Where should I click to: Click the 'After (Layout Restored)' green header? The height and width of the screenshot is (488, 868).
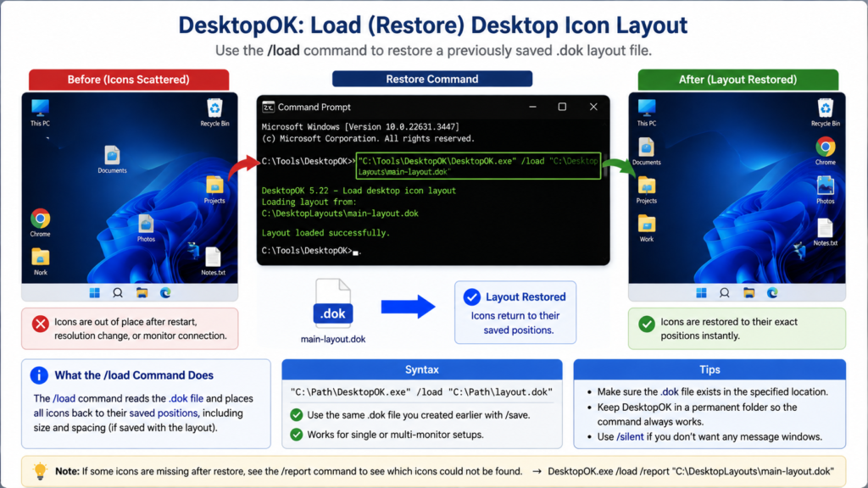tap(738, 80)
